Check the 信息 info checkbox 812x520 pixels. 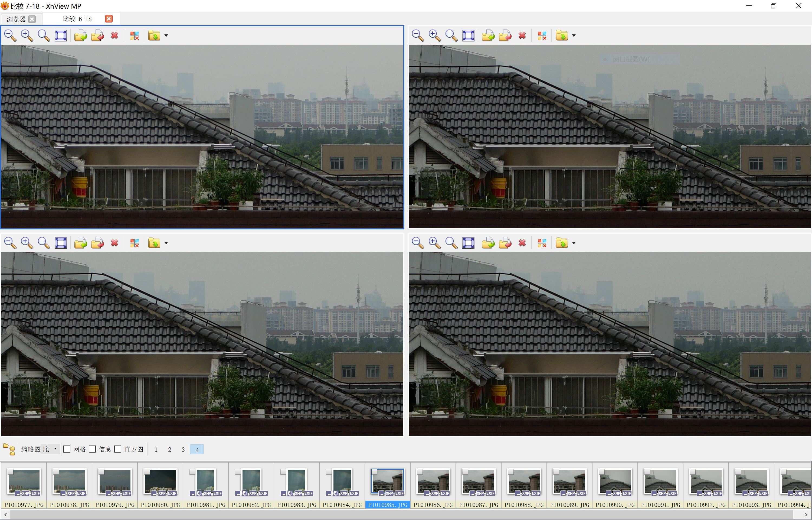[93, 449]
